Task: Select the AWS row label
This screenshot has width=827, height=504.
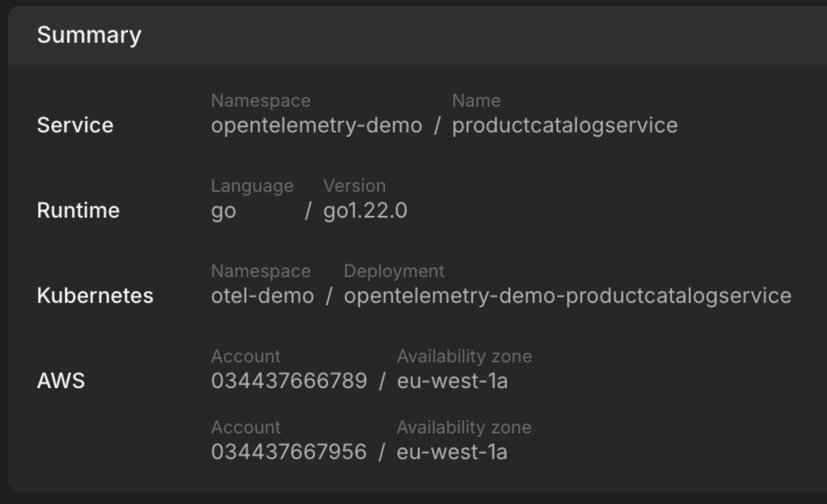Action: pyautogui.click(x=61, y=380)
